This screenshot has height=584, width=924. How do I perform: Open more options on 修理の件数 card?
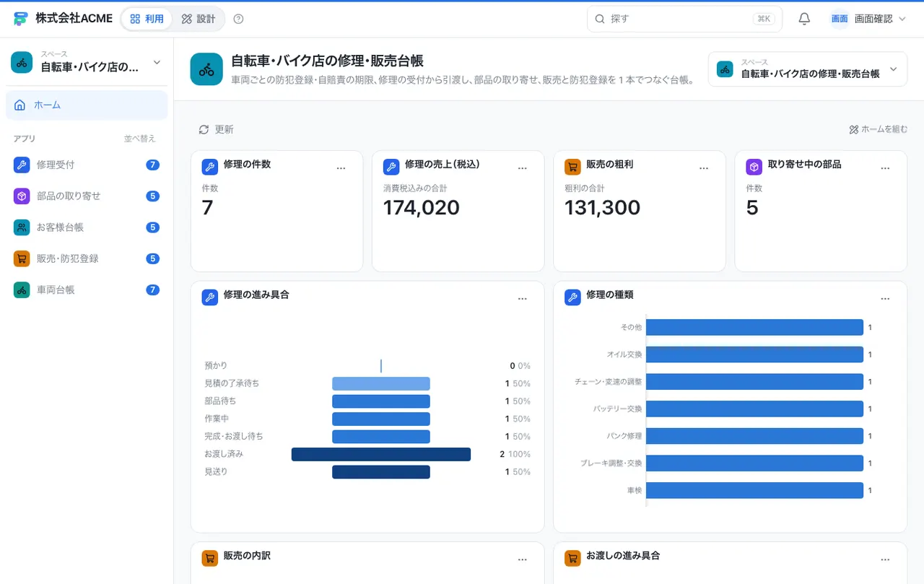click(x=341, y=168)
